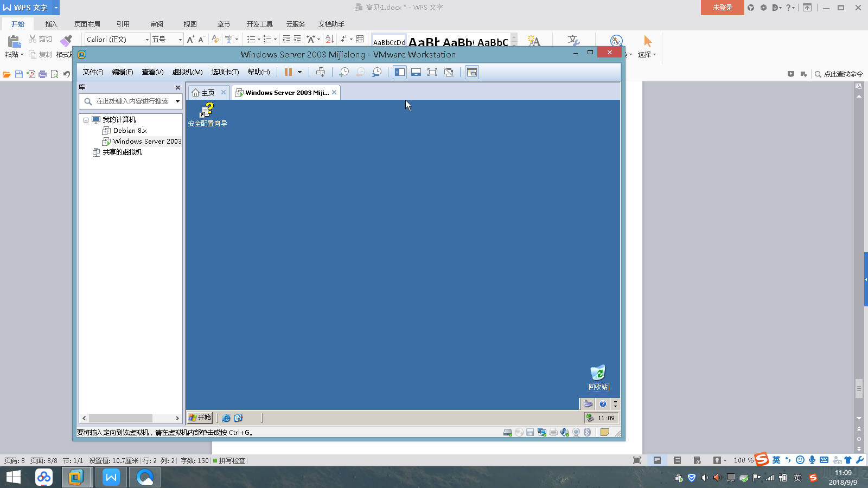Open the WPS 云服务 ribbon tab
The height and width of the screenshot is (488, 868).
pos(296,24)
